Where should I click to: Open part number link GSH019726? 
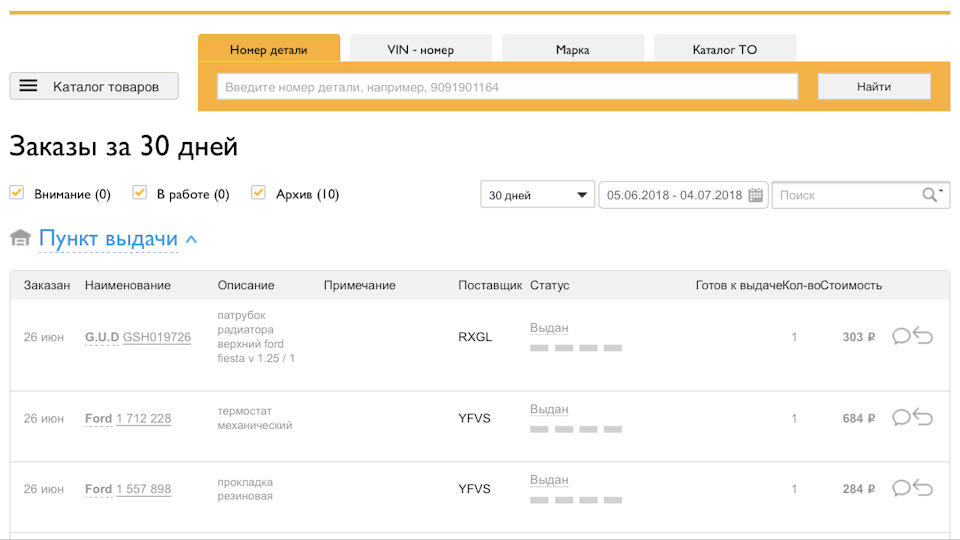(x=156, y=337)
